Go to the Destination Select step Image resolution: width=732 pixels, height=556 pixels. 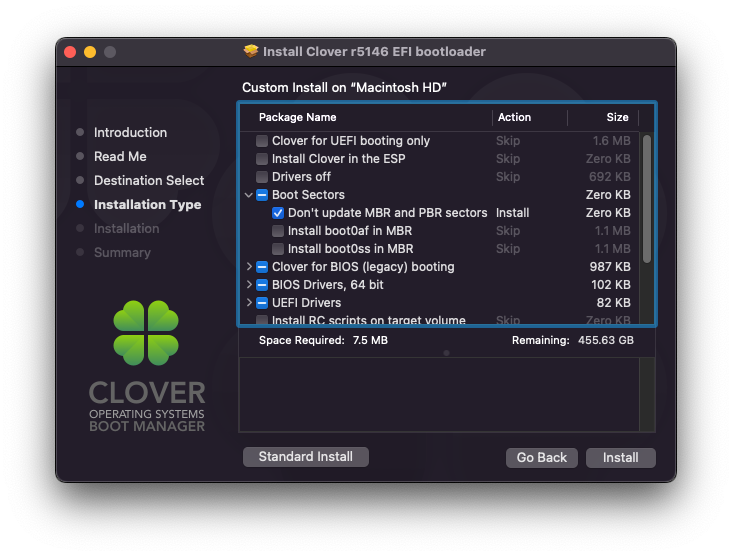(x=149, y=181)
